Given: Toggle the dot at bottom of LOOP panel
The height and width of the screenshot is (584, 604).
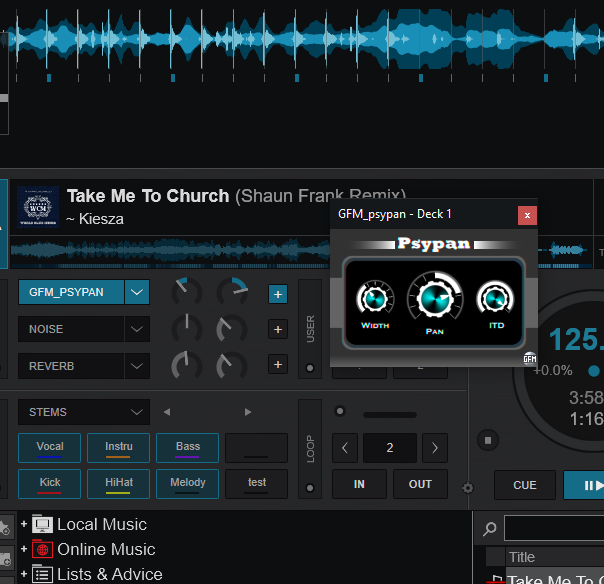Looking at the screenshot, I should pyautogui.click(x=310, y=488).
